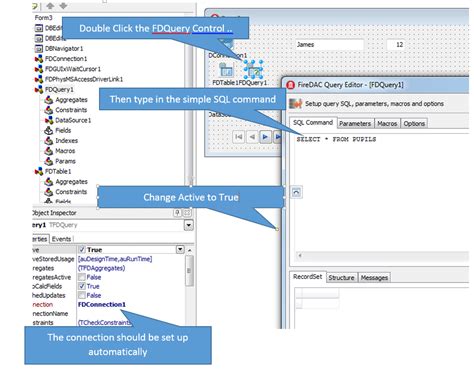Viewport: 474px width, 370px height.
Task: Click the [auDesignTime,auRunTime] property value
Action: click(115, 259)
